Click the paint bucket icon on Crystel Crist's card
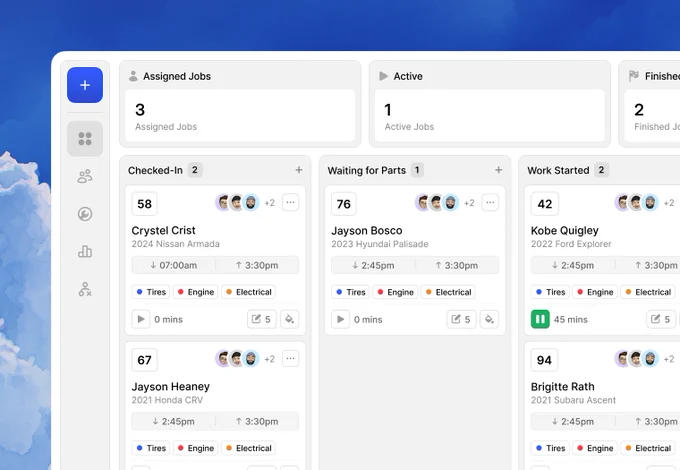The width and height of the screenshot is (680, 470). click(x=290, y=319)
